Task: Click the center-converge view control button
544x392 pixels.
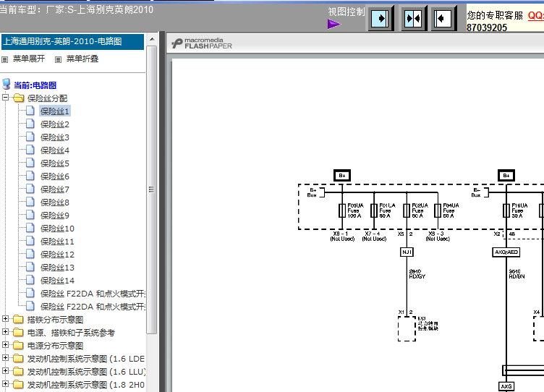Action: point(413,18)
